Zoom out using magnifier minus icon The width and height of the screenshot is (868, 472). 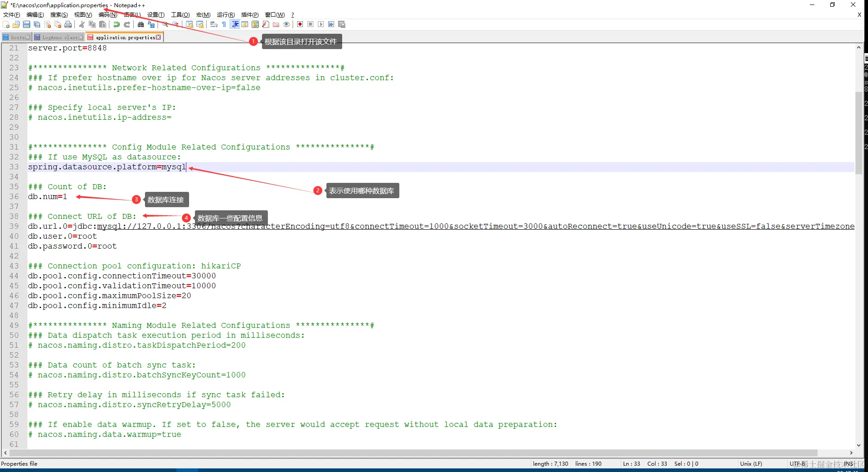[x=176, y=24]
